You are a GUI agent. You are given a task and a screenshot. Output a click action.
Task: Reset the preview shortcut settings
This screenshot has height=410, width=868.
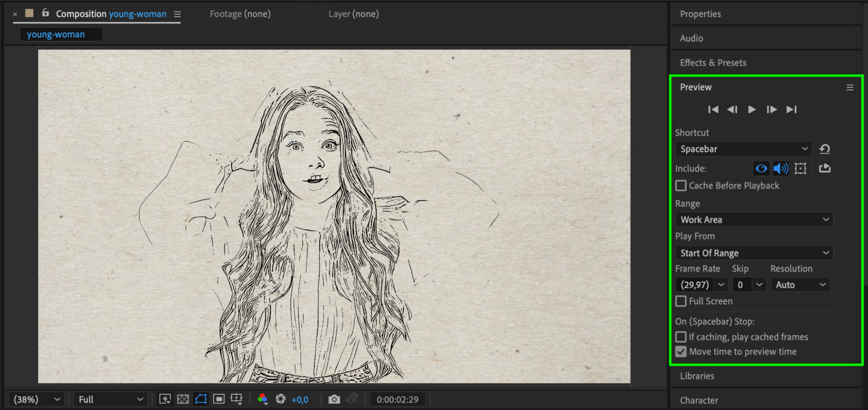[825, 149]
